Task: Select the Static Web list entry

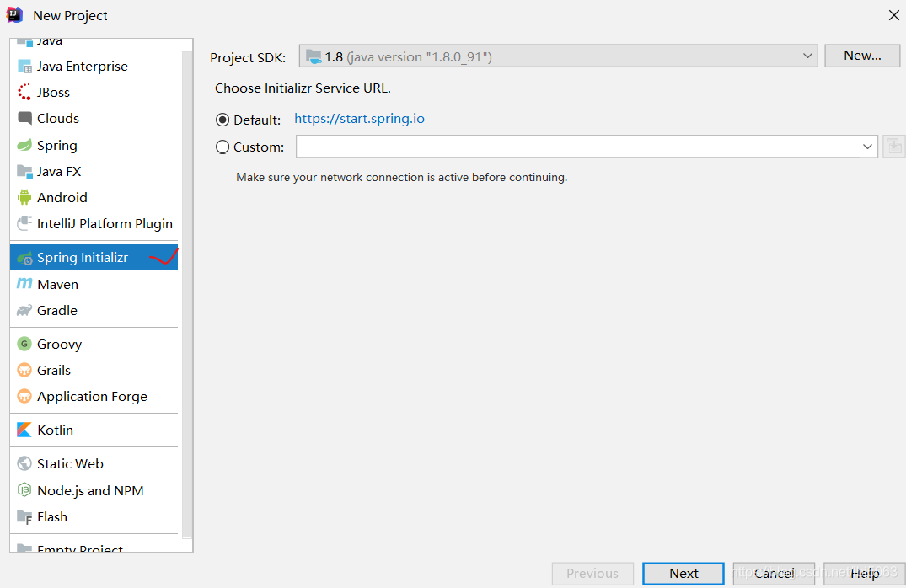Action: tap(94, 464)
